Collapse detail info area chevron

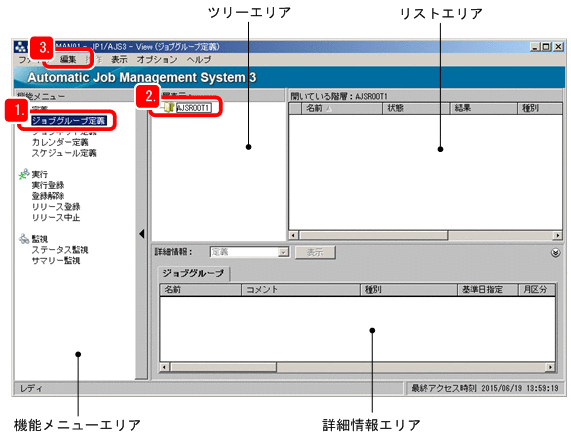[x=555, y=252]
